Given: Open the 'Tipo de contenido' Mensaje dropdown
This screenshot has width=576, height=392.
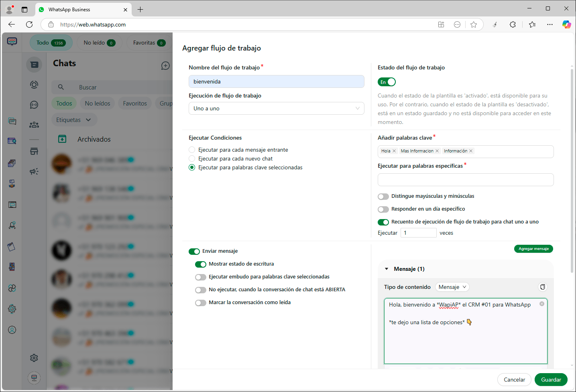Looking at the screenshot, I should point(452,287).
